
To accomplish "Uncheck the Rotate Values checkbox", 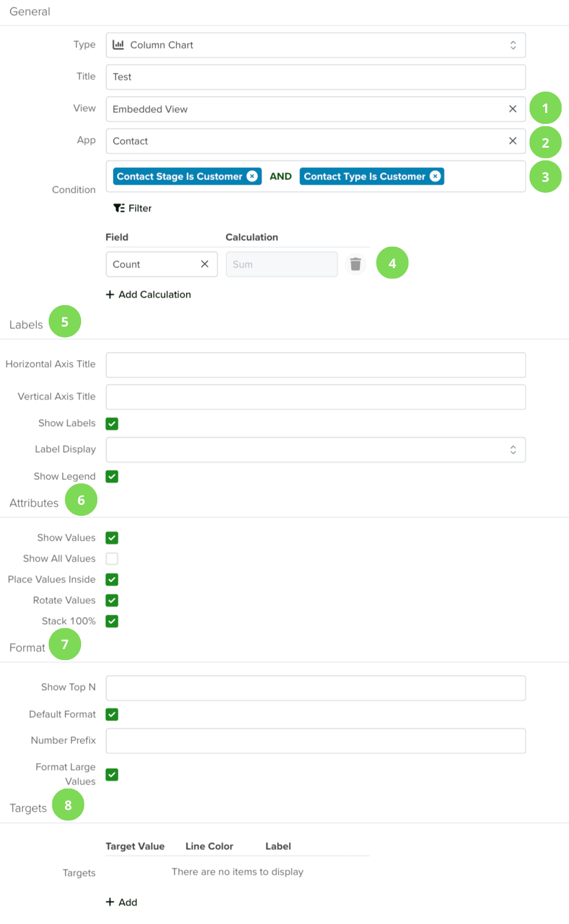I will pos(112,600).
